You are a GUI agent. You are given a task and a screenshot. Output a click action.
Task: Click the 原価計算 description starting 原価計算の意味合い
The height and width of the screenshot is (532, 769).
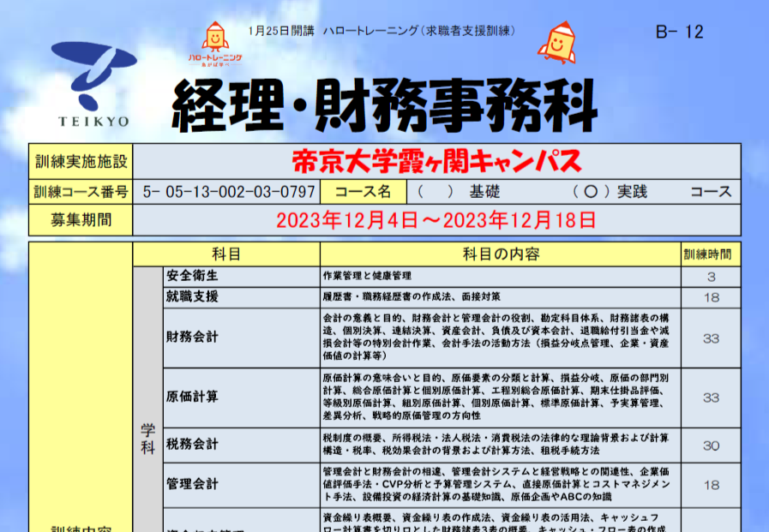[x=496, y=397]
